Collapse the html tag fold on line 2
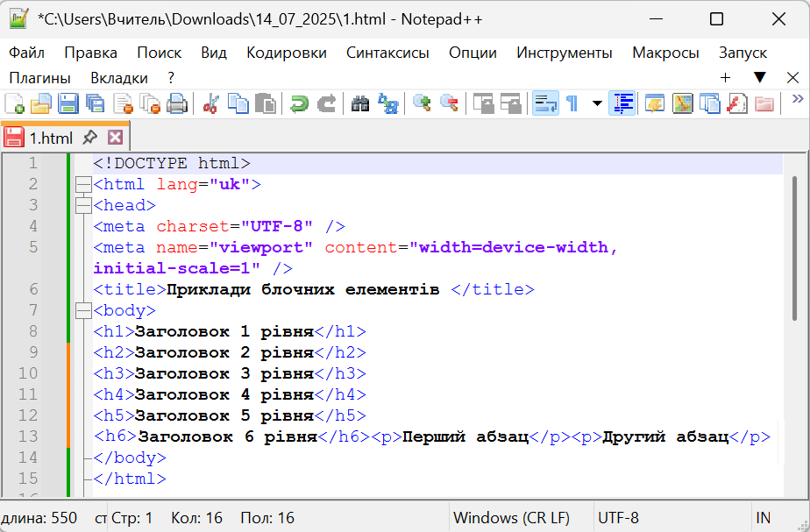Viewport: 810px width, 532px height. click(83, 185)
